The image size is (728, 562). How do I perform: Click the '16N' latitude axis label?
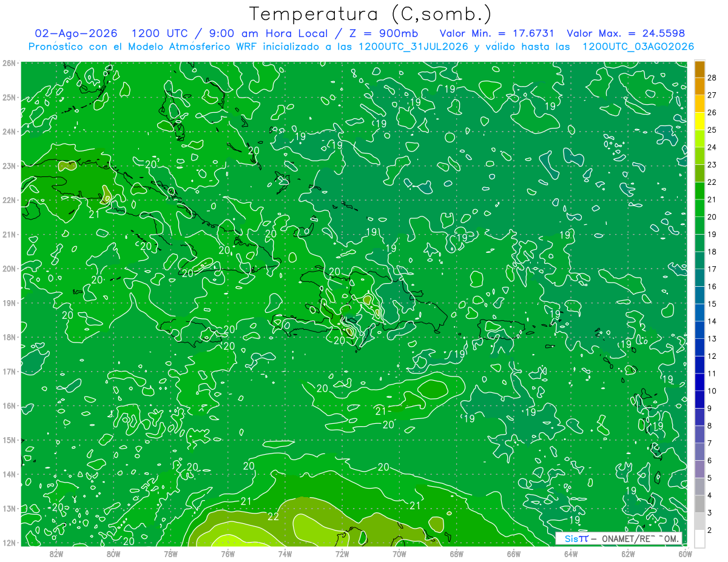[8, 406]
